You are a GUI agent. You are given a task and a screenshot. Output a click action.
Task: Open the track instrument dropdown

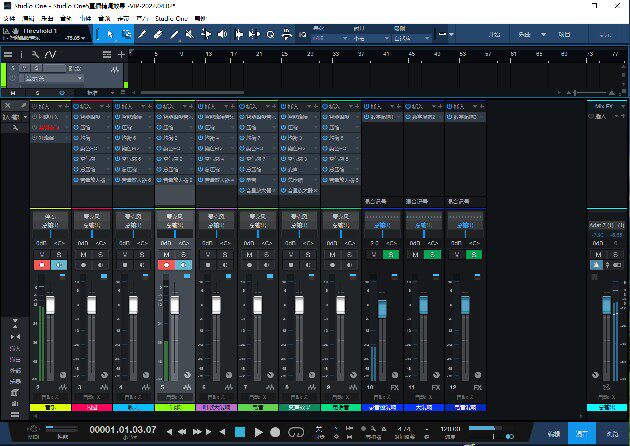(x=80, y=78)
